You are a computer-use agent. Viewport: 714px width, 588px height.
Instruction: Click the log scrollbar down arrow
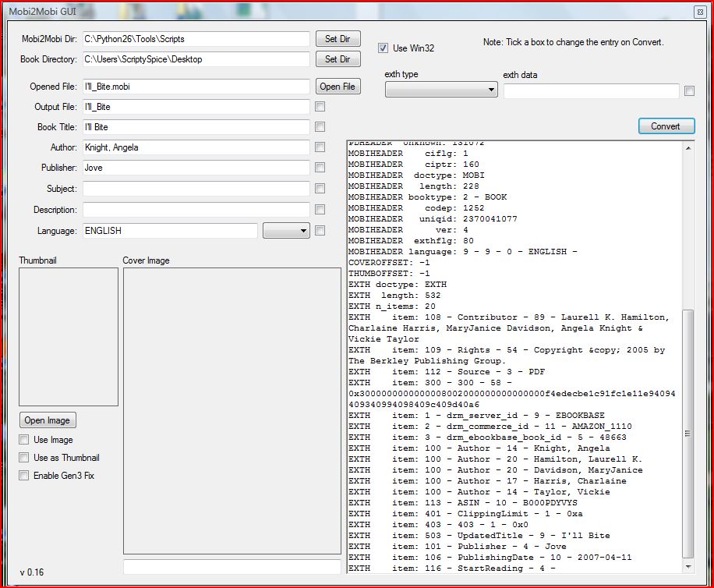(688, 567)
